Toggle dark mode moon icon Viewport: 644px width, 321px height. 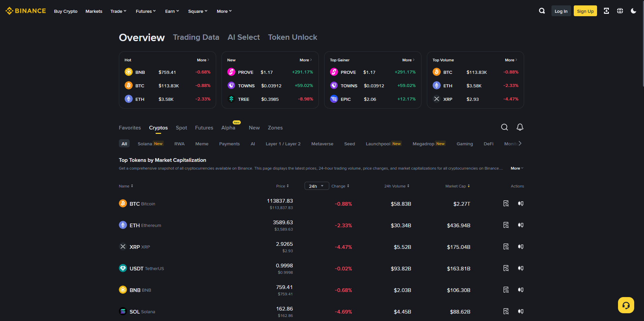click(x=634, y=11)
